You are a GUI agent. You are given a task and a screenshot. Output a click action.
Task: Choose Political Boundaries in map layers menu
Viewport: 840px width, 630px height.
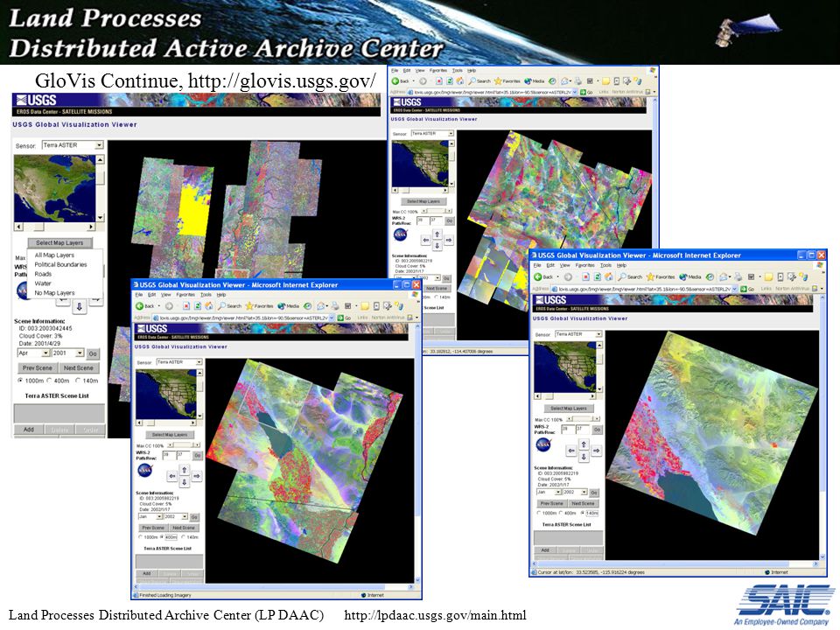point(60,264)
